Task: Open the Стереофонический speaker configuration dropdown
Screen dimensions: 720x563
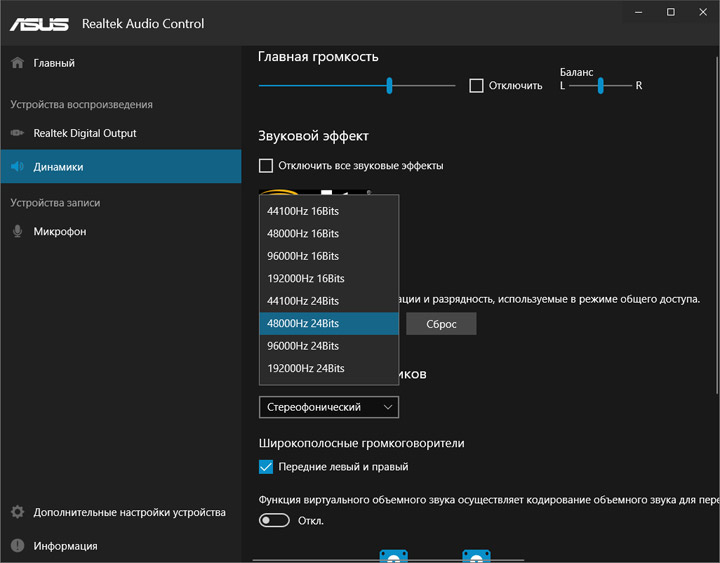Action: coord(328,407)
